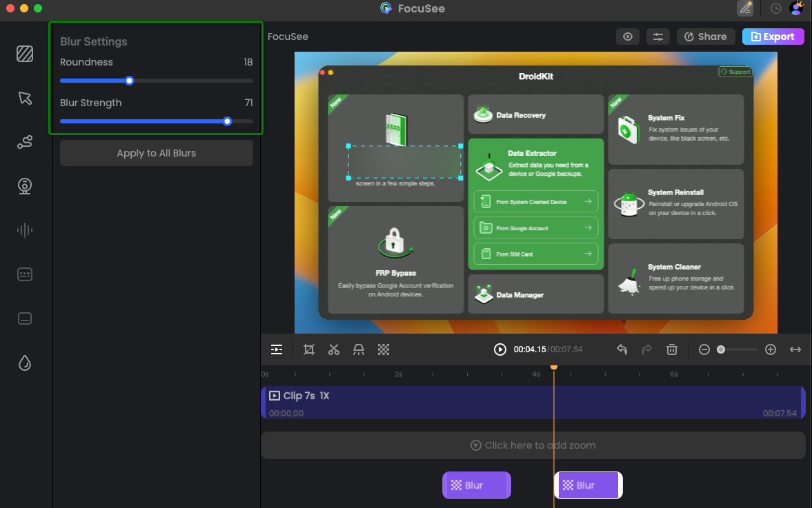812x508 pixels.
Task: Fit timeline to width arrow icon
Action: point(795,349)
